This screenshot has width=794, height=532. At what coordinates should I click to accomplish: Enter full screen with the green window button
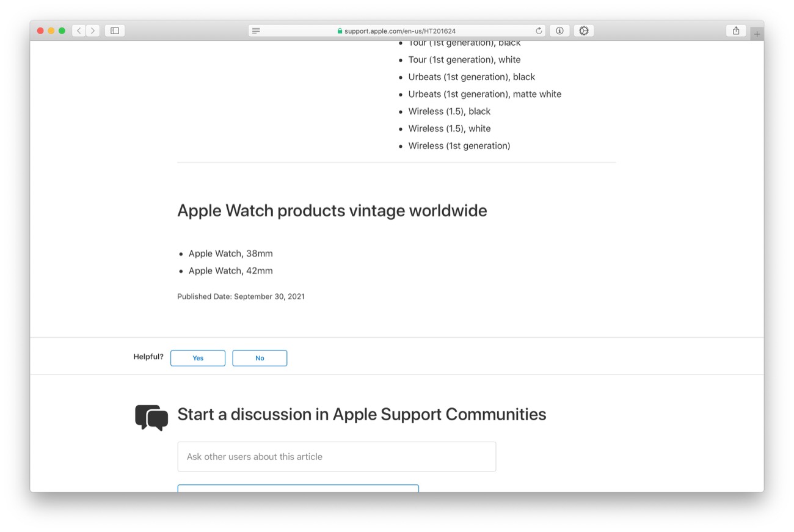62,29
